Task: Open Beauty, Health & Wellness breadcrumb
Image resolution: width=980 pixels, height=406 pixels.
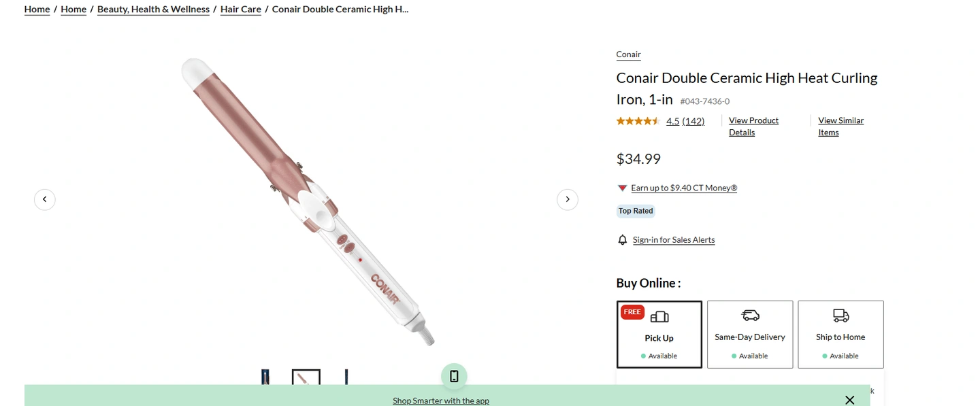Action: (x=153, y=10)
